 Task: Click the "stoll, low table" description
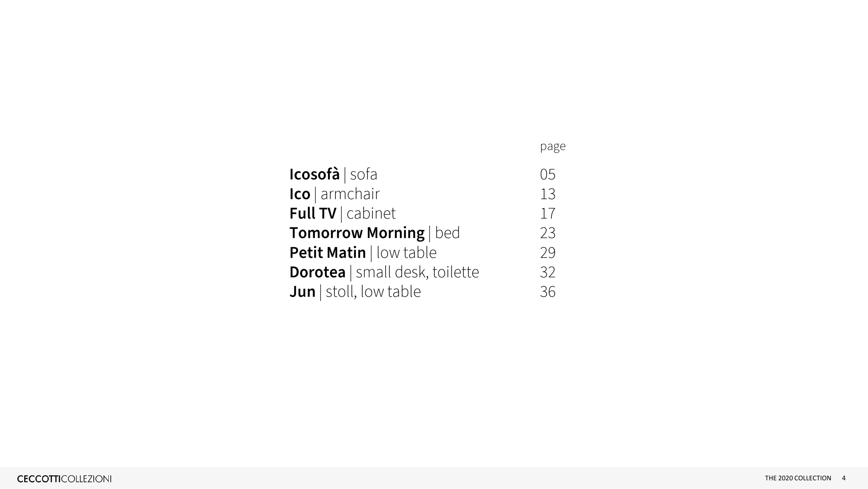click(373, 292)
